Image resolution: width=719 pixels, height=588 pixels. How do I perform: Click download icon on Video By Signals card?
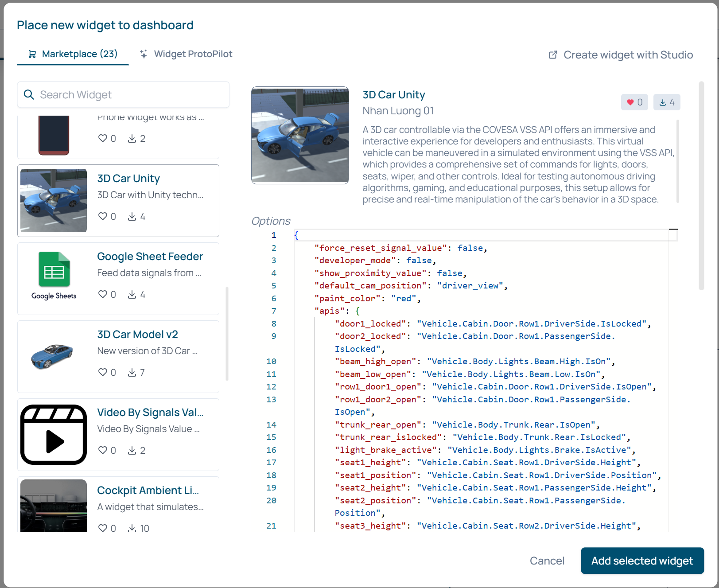pyautogui.click(x=132, y=450)
